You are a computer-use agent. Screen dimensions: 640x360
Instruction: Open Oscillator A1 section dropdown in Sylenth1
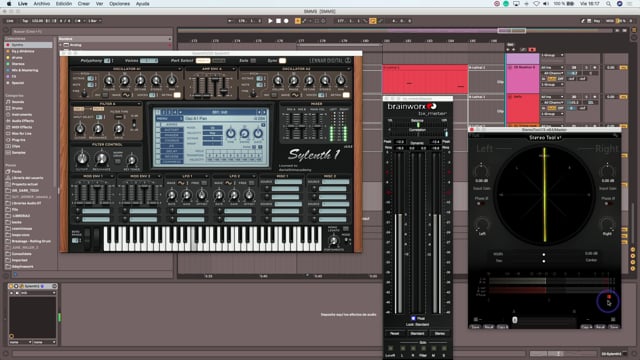tap(179, 69)
